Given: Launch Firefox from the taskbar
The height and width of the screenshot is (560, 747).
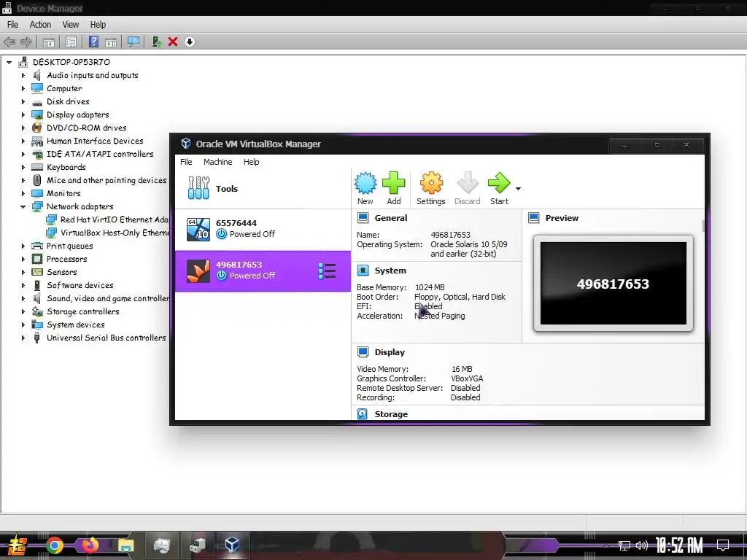Looking at the screenshot, I should (90, 545).
